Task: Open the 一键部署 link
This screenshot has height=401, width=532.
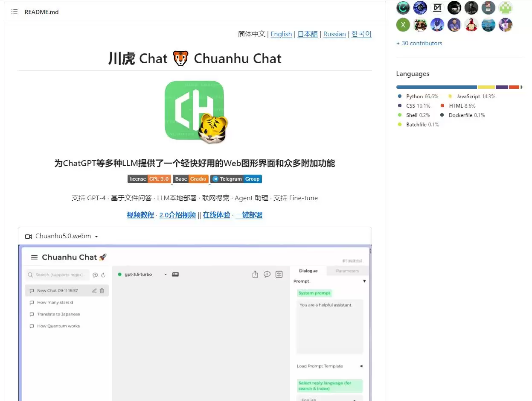Action: [x=249, y=215]
